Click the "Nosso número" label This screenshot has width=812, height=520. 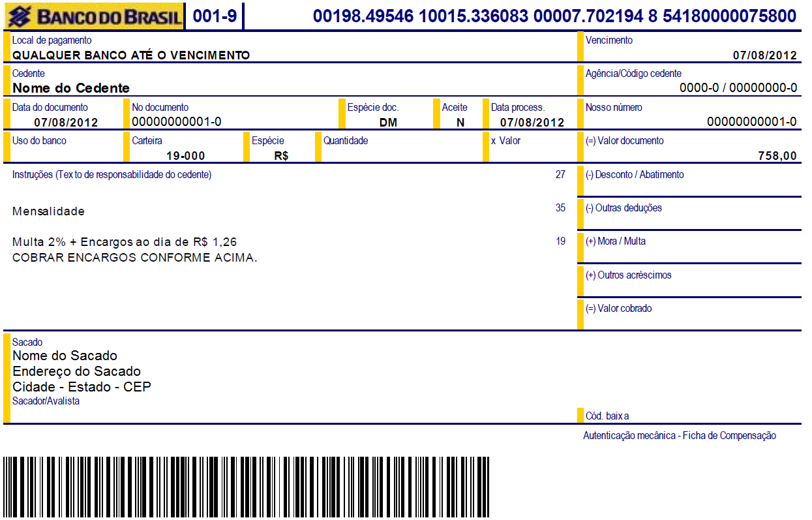pos(614,107)
